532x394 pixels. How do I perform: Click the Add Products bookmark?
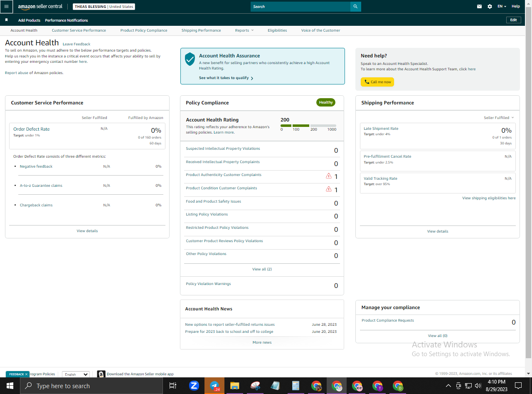pyautogui.click(x=29, y=20)
